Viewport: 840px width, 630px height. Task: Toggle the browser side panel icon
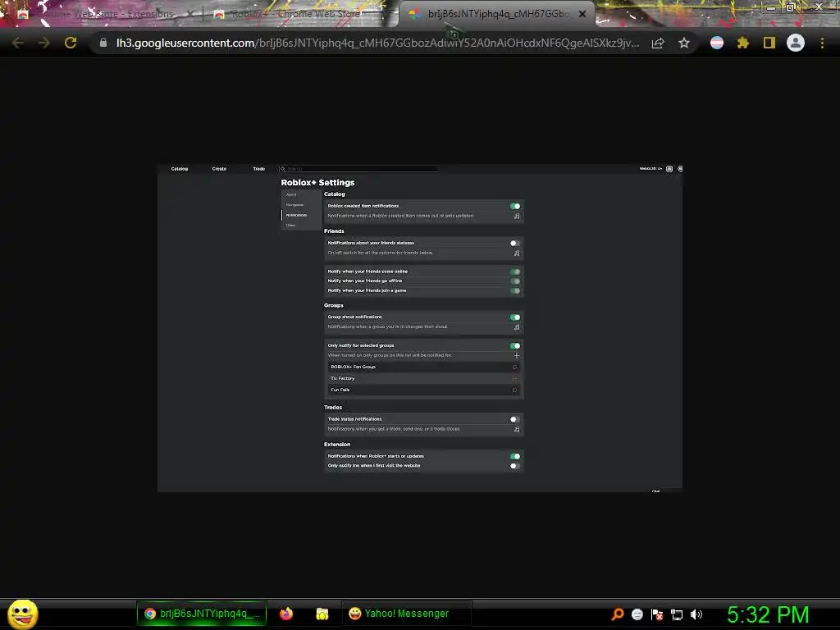click(x=769, y=43)
